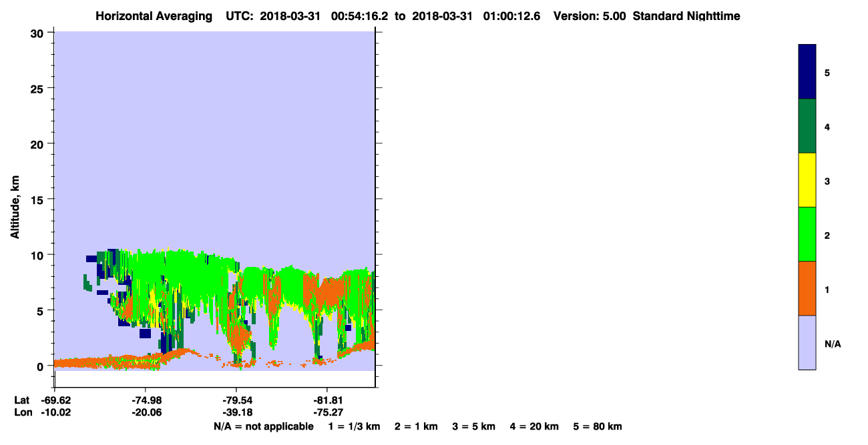Viewport: 868px width, 445px height.
Task: Click the '3 = 5 km' legend text
Action: coord(474,426)
